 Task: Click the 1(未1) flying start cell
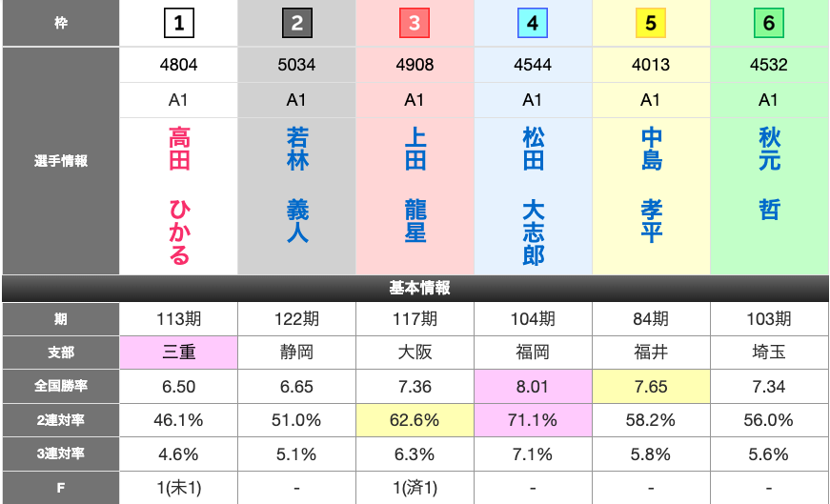click(x=179, y=488)
